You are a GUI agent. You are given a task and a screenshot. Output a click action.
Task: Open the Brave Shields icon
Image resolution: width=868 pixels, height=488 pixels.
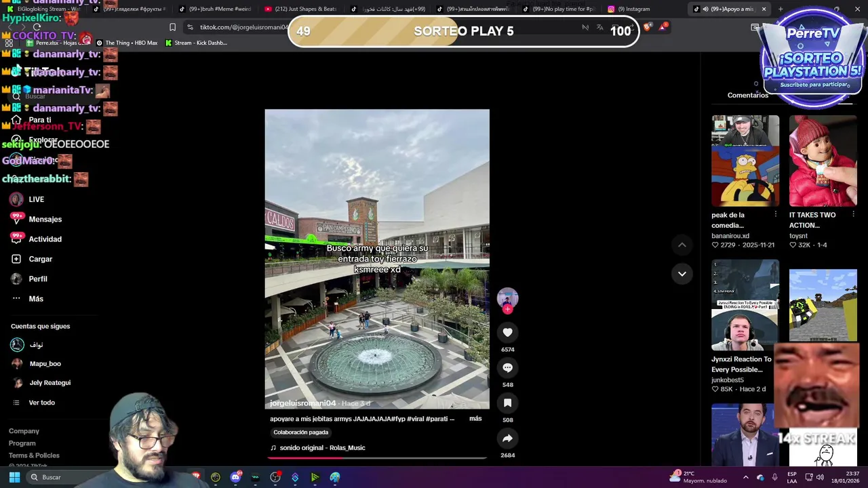(648, 27)
